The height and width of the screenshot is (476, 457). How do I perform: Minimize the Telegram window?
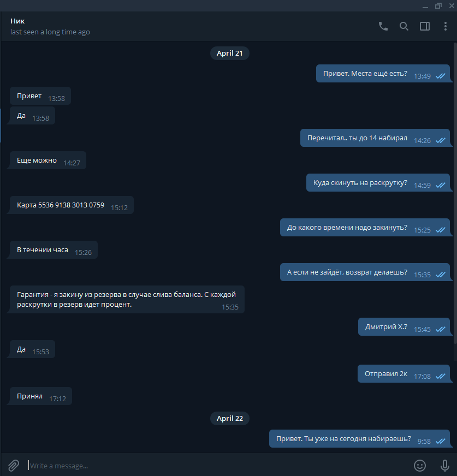[x=425, y=6]
